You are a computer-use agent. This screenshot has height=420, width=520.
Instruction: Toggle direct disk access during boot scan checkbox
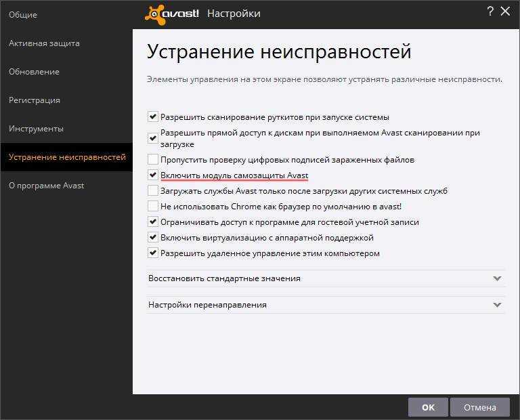click(152, 138)
